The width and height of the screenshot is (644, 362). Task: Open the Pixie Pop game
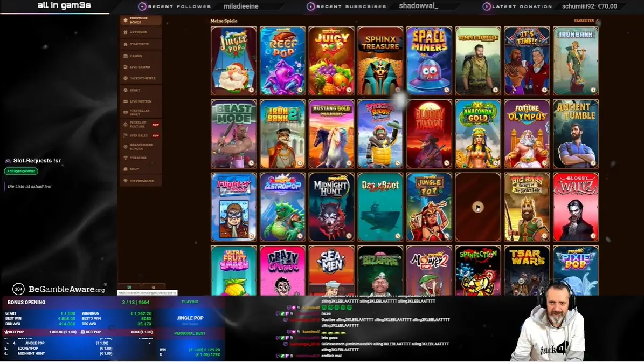pyautogui.click(x=576, y=271)
